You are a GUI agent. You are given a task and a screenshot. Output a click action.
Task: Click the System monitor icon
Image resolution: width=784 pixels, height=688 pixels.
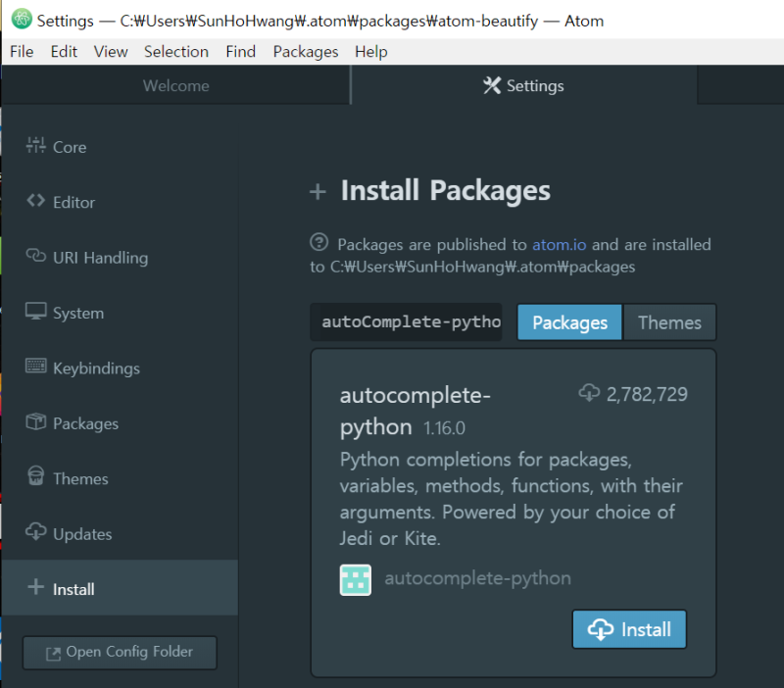[x=36, y=311]
